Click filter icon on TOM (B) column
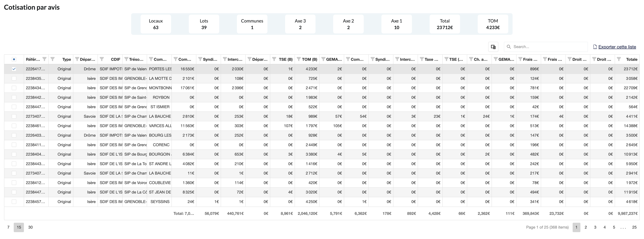This screenshot has height=239, width=644. tap(299, 59)
